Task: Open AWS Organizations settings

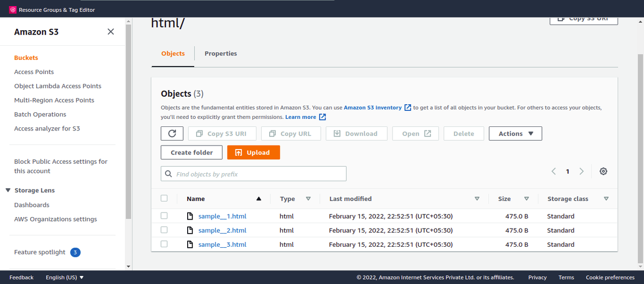Action: point(55,219)
